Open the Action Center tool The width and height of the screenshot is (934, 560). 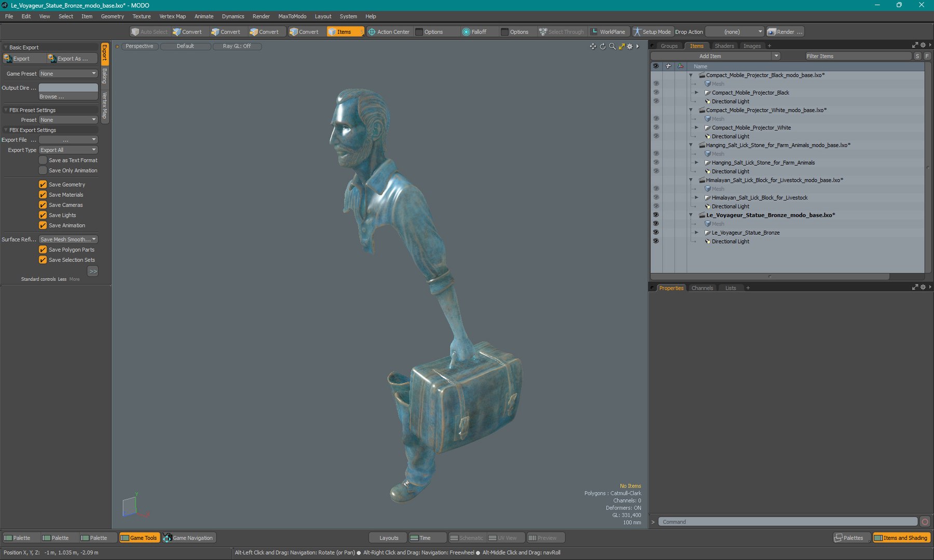point(389,32)
